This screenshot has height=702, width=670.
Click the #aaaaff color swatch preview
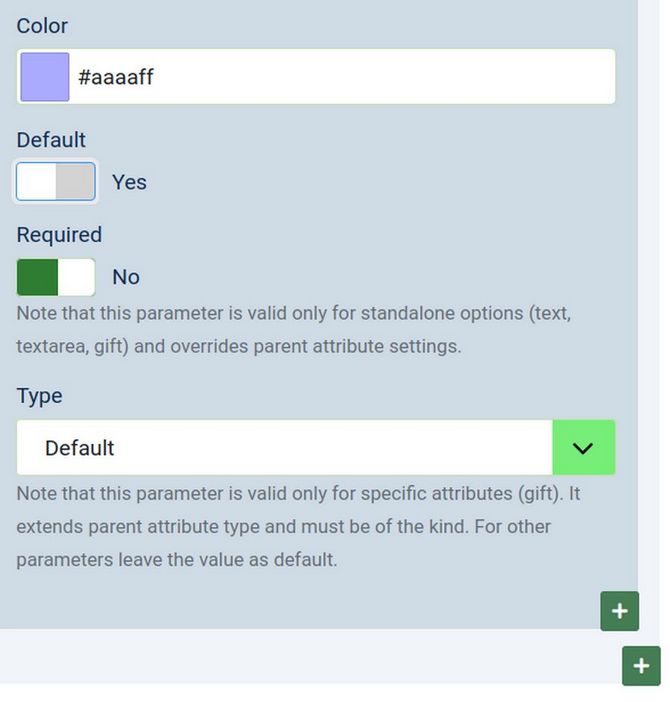45,77
